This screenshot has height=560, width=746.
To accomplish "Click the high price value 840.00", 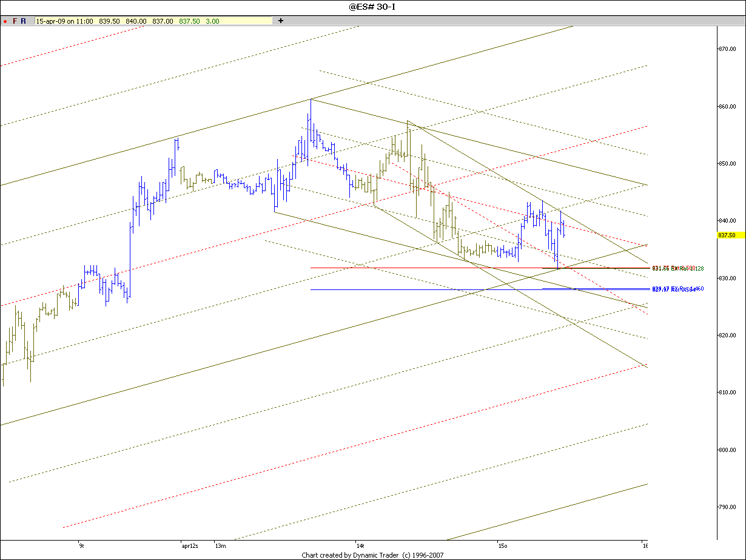I will point(136,21).
